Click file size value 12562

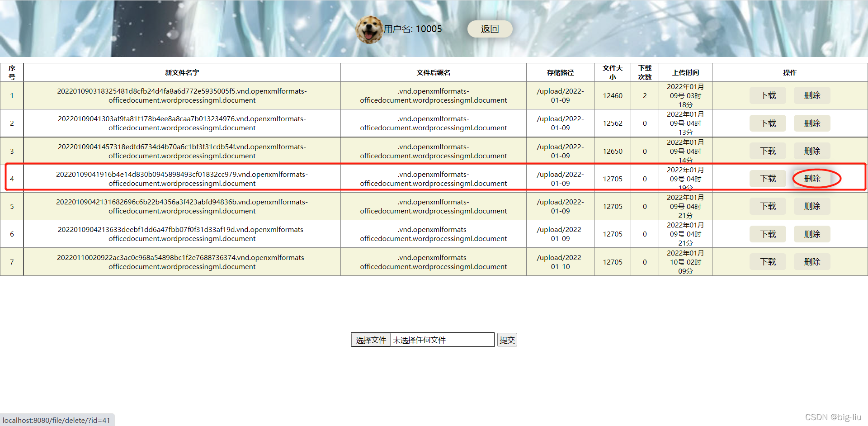613,123
